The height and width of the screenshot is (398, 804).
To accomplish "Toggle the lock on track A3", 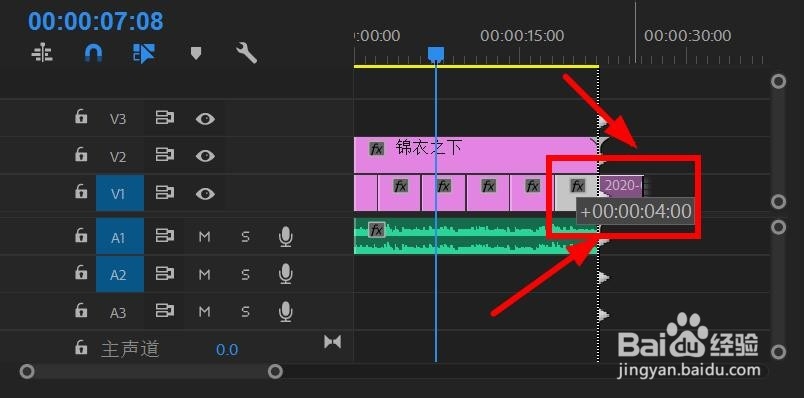I will [x=81, y=310].
